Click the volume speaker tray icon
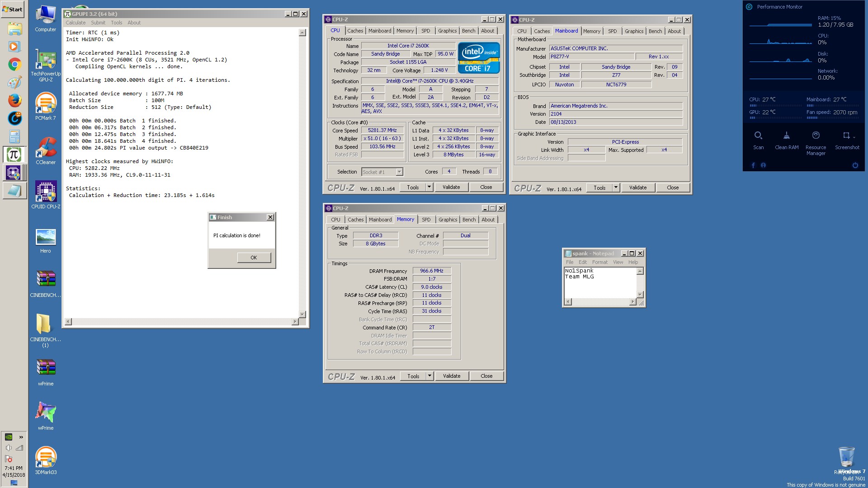868x488 pixels. pos(9,448)
